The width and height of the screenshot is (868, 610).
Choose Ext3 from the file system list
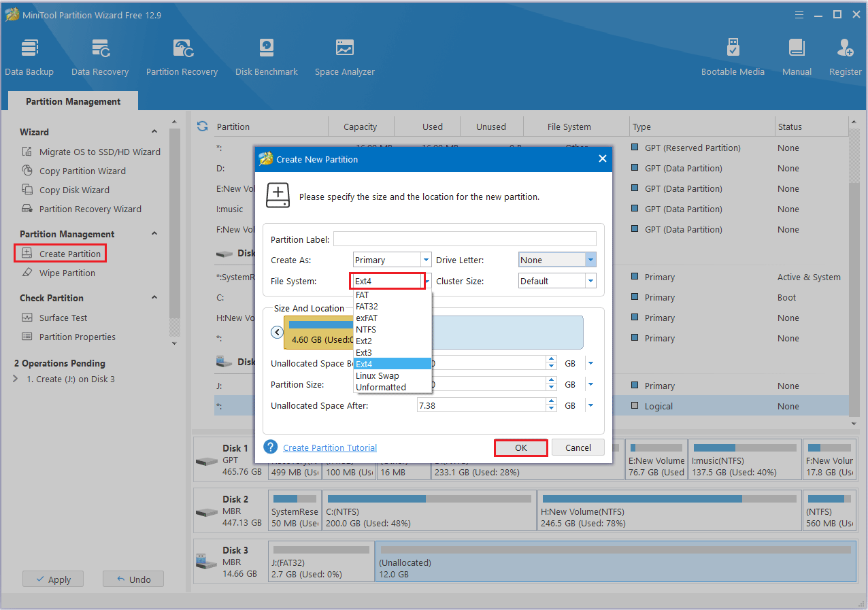(393, 353)
